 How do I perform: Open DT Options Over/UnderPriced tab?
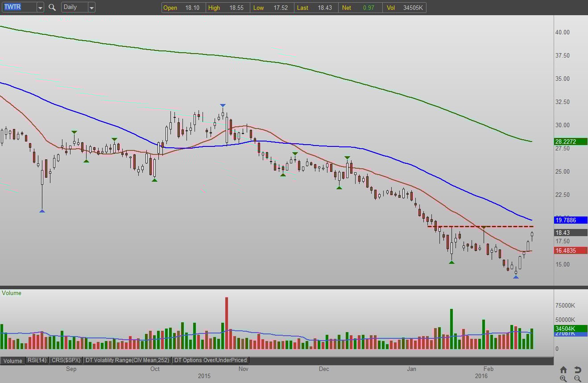click(211, 360)
